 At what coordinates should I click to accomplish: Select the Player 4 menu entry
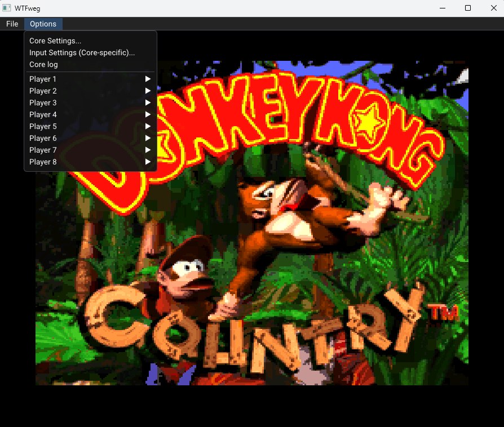(43, 114)
